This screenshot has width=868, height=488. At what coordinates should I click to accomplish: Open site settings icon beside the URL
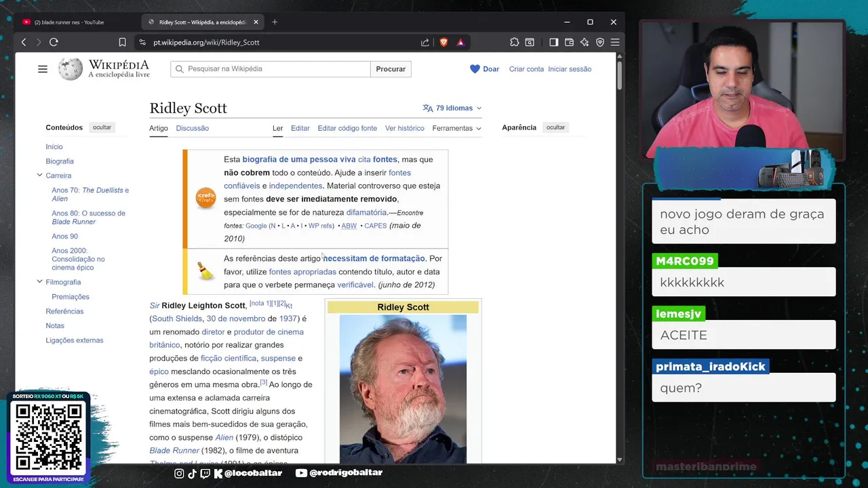click(x=142, y=42)
